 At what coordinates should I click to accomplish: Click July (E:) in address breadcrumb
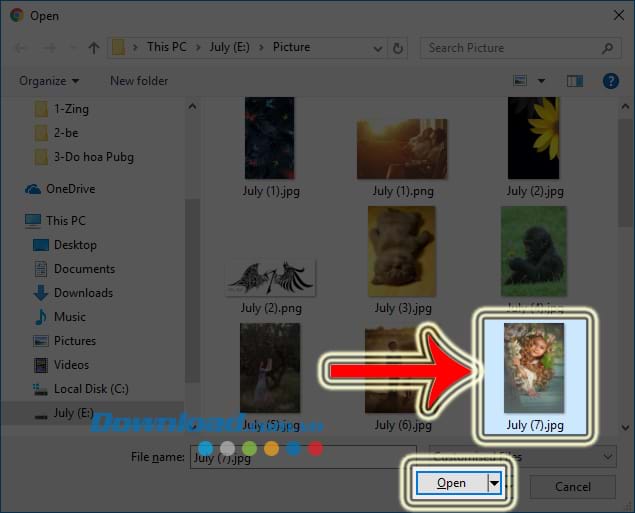coord(229,47)
